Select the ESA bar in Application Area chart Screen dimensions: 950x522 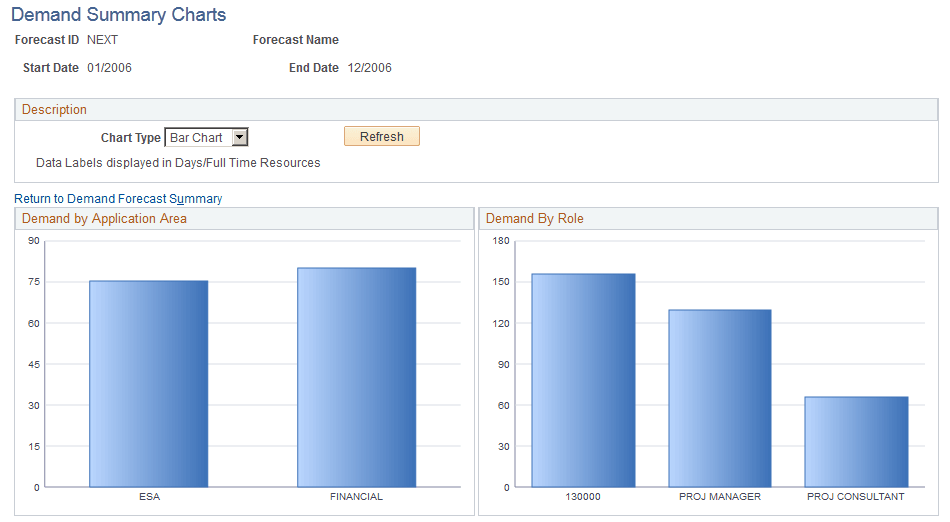(148, 383)
